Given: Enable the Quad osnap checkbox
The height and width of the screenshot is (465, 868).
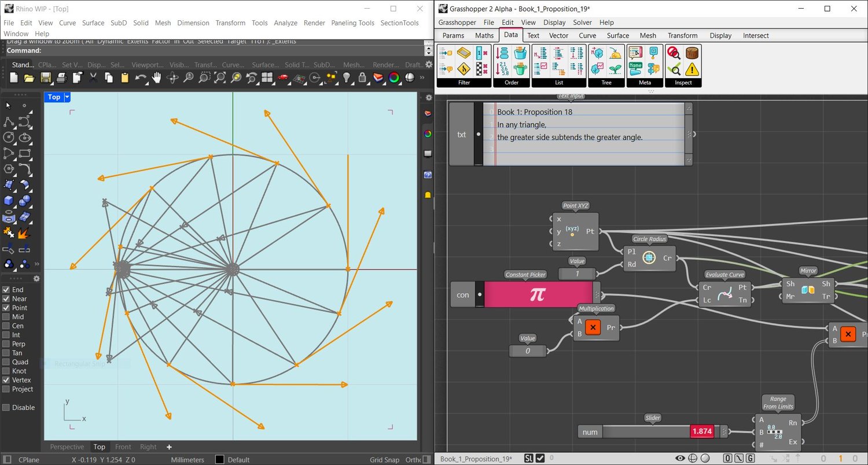Looking at the screenshot, I should (x=6, y=362).
